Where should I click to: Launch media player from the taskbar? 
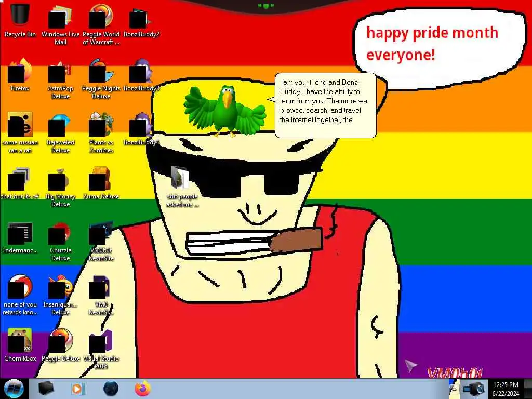pos(78,389)
